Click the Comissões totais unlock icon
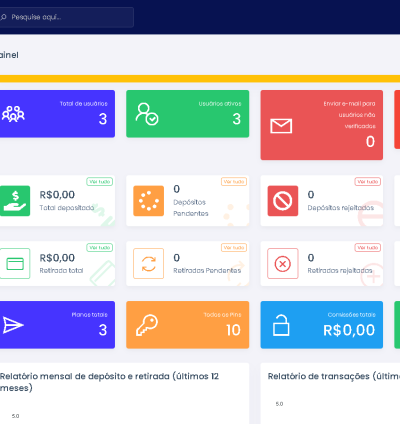 click(281, 325)
